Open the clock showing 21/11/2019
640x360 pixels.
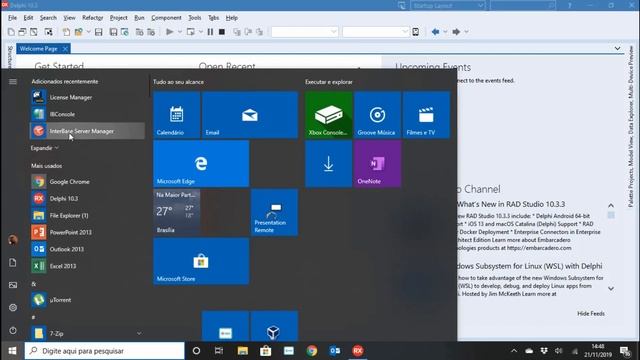coord(598,351)
